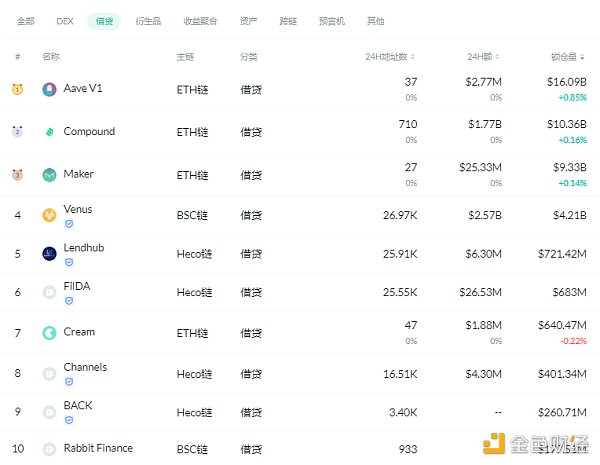This screenshot has width=600, height=465.
Task: Open the Rabbit Finance project link
Action: tap(97, 448)
